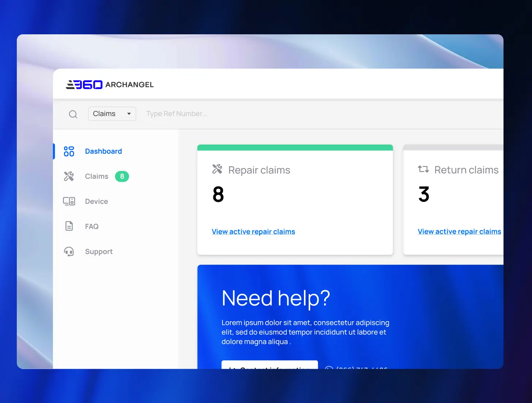Click the Type Ref Number search field
The height and width of the screenshot is (403, 532).
click(x=176, y=114)
